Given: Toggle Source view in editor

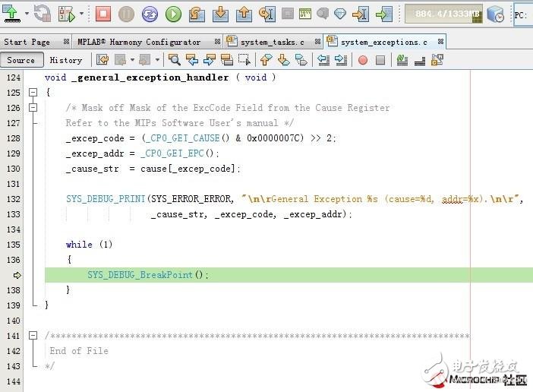Looking at the screenshot, I should [x=21, y=60].
